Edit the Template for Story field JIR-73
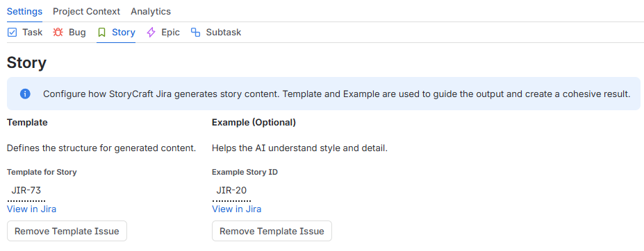Image resolution: width=644 pixels, height=251 pixels. pyautogui.click(x=26, y=191)
